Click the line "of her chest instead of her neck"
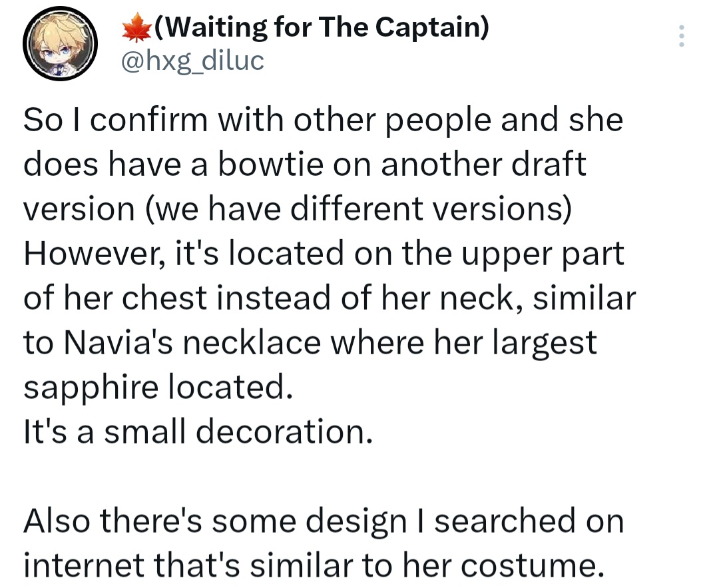719x588 pixels. (330, 298)
